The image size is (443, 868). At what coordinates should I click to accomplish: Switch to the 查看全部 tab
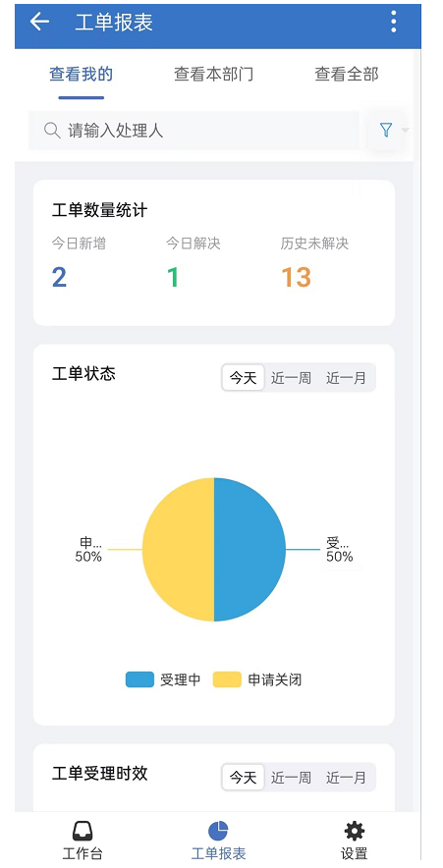tap(347, 75)
